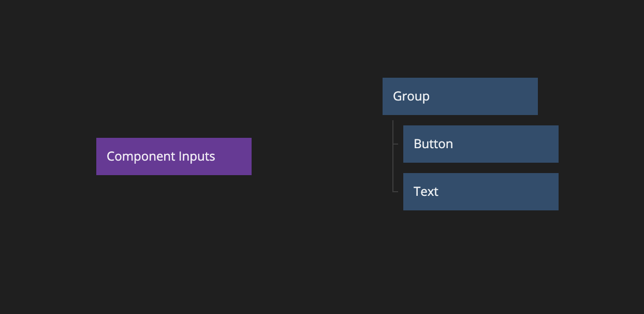644x314 pixels.
Task: Click the right edge of Text node
Action: point(557,192)
